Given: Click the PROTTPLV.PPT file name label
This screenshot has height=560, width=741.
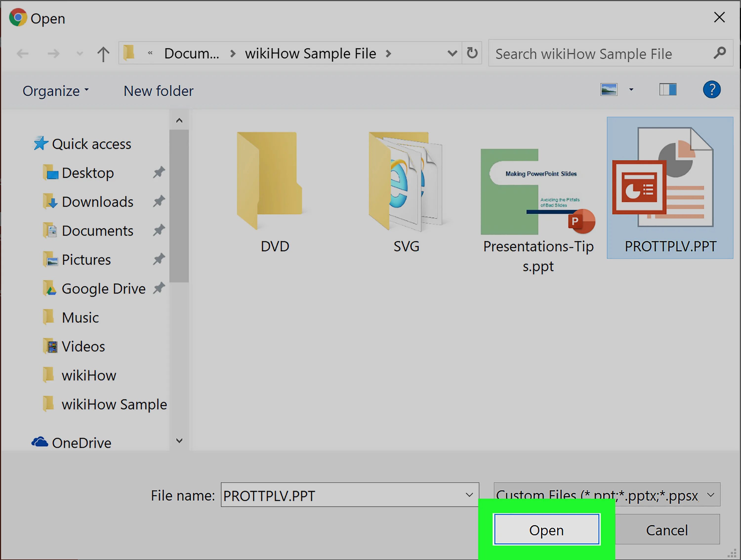Looking at the screenshot, I should point(670,247).
